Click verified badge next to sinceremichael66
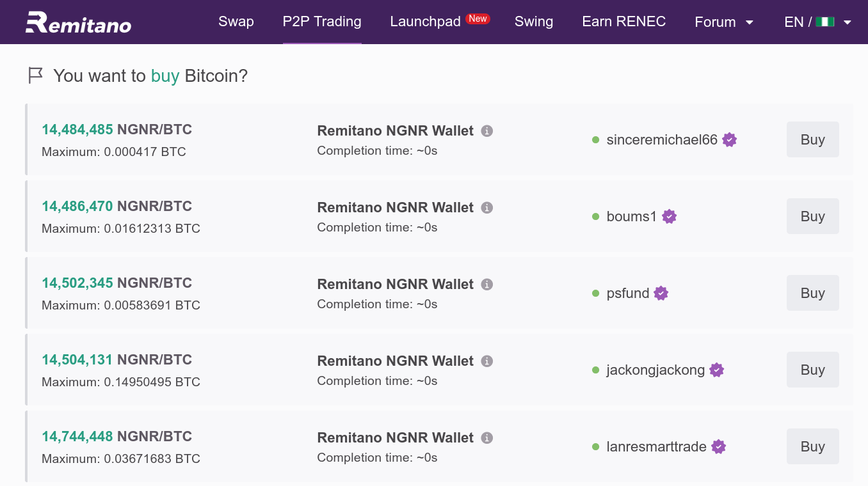Screen dimensions: 868x486 pos(729,139)
